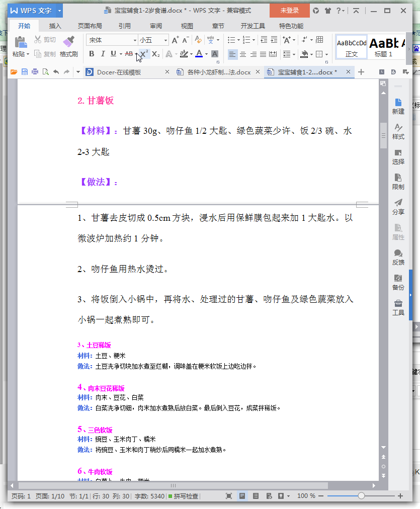Close the 宝宝辅食1-2...docx tab

(348, 72)
